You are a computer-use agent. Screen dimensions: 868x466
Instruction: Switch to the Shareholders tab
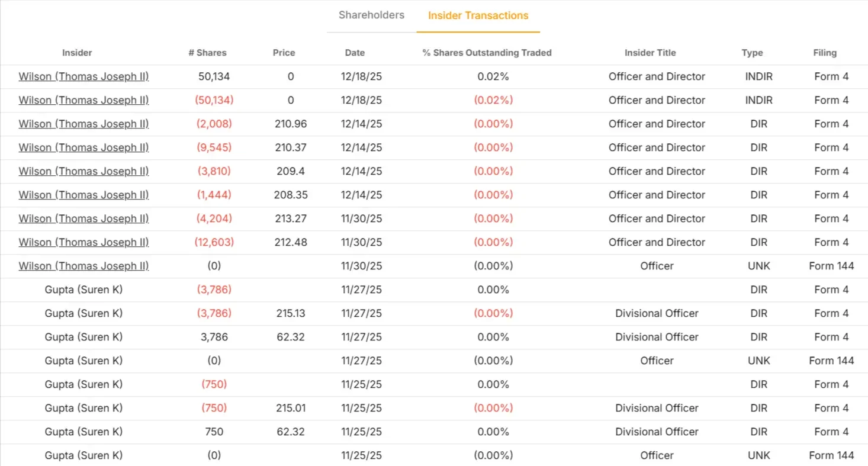coord(371,15)
